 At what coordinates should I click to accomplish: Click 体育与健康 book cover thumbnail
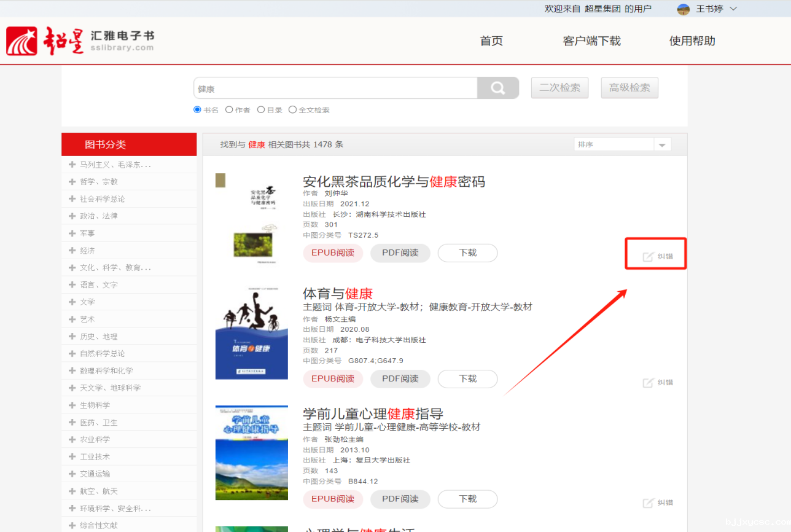coord(252,332)
